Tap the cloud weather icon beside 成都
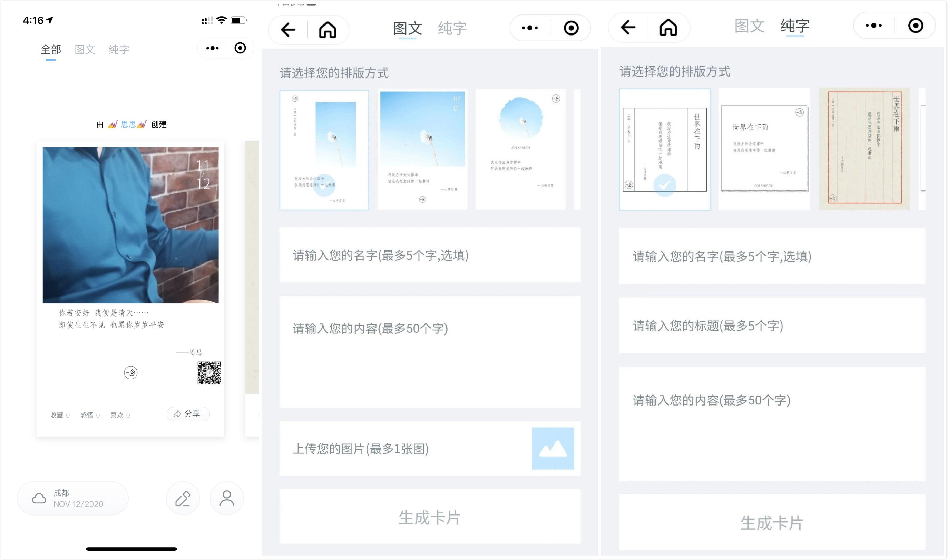The width and height of the screenshot is (948, 560). coord(39,499)
